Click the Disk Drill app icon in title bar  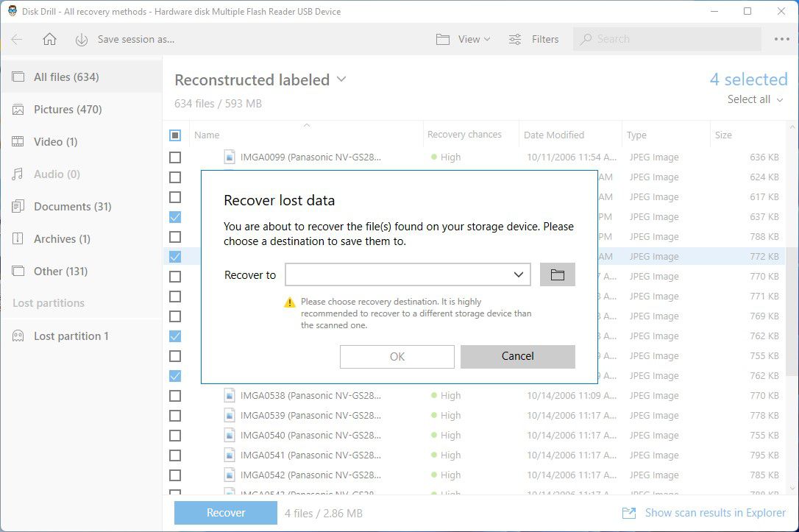click(13, 11)
